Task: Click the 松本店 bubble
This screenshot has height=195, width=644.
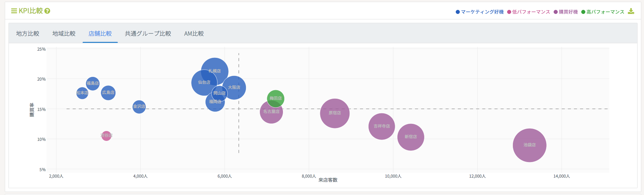Action: tap(82, 93)
